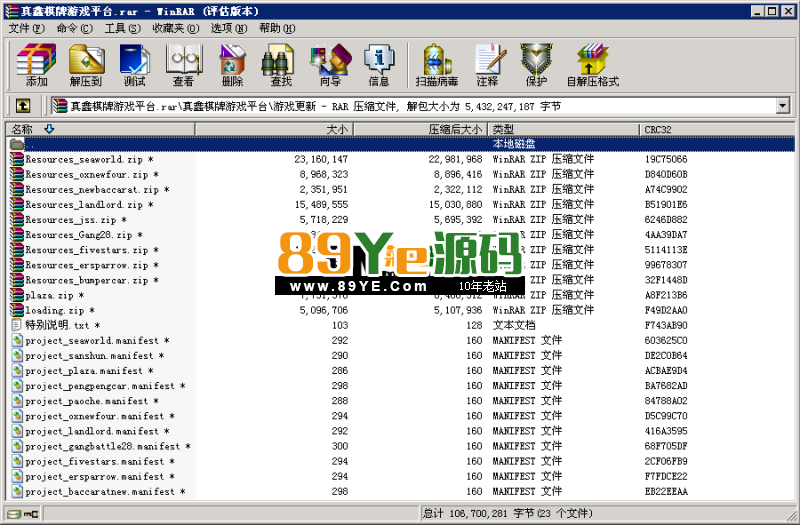
Task: Expand the address bar path dropdown
Action: [783, 106]
